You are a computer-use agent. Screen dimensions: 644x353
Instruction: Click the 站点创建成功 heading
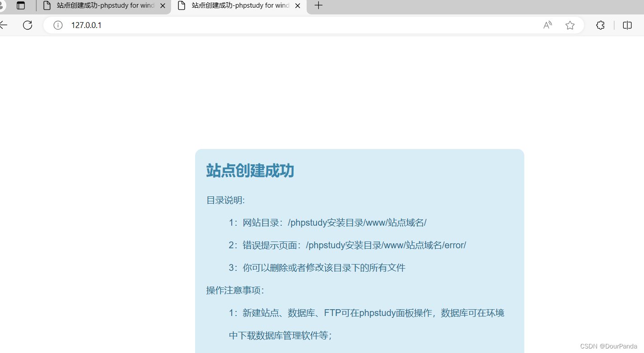(250, 171)
